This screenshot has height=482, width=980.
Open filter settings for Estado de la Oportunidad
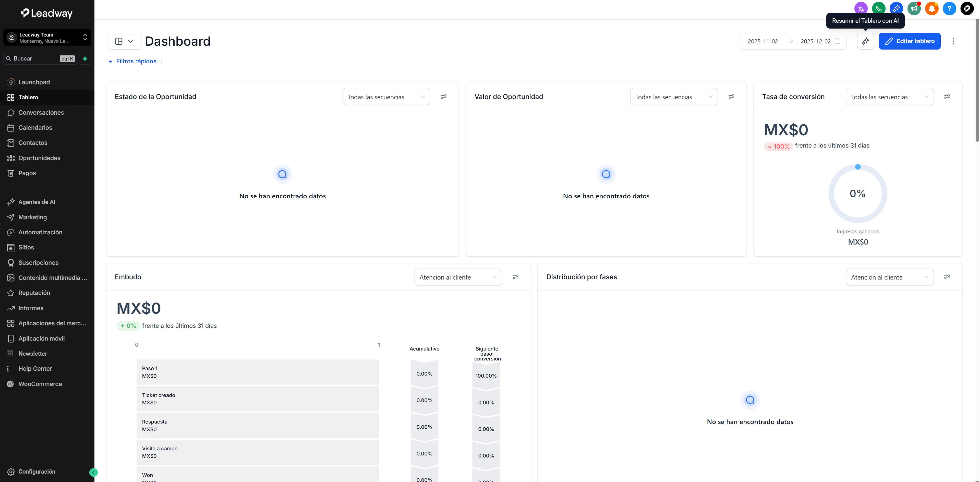point(444,97)
